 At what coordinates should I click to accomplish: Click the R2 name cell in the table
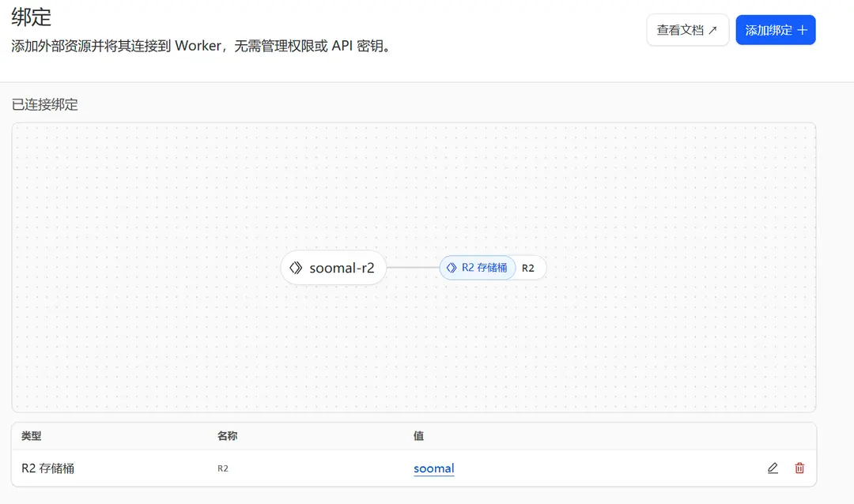click(222, 468)
